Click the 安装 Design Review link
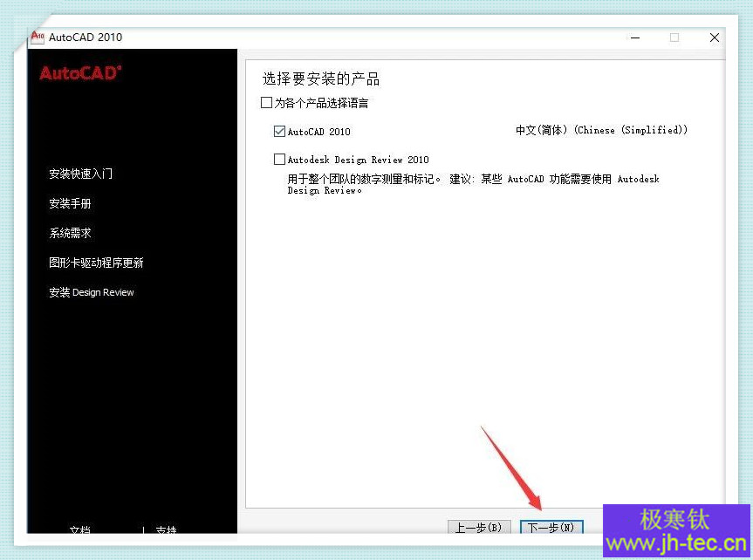753x560 pixels. point(92,292)
